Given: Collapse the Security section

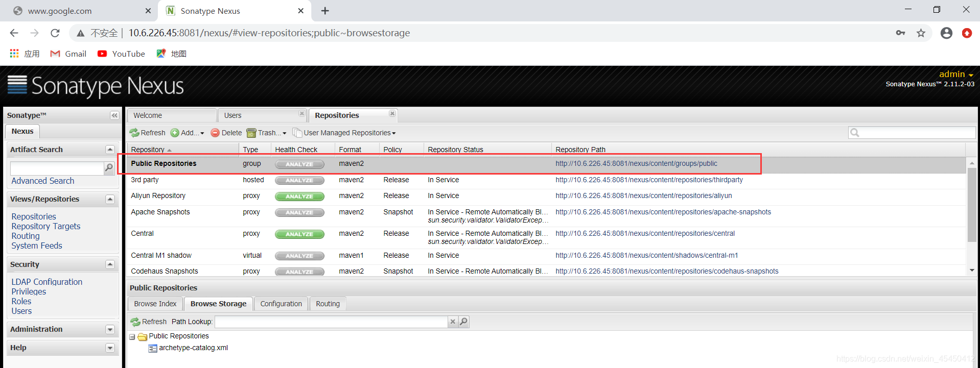Looking at the screenshot, I should pos(110,264).
